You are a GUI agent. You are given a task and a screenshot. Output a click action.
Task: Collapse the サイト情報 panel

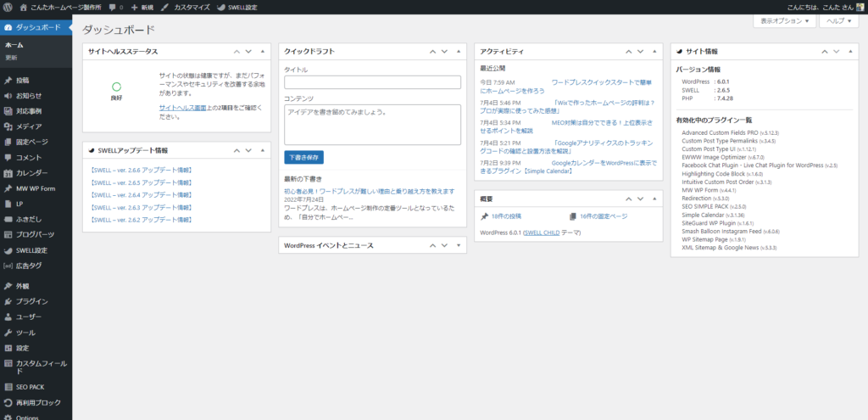[x=850, y=52]
